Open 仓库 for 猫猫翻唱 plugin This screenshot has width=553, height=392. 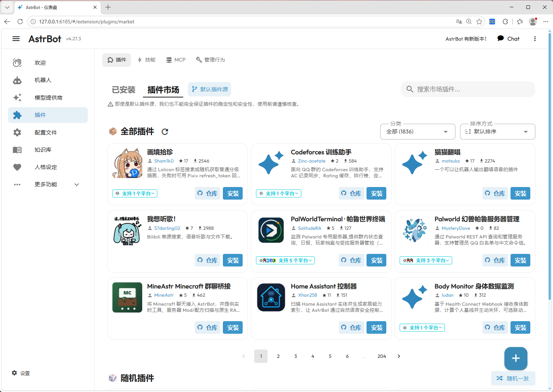[495, 193]
